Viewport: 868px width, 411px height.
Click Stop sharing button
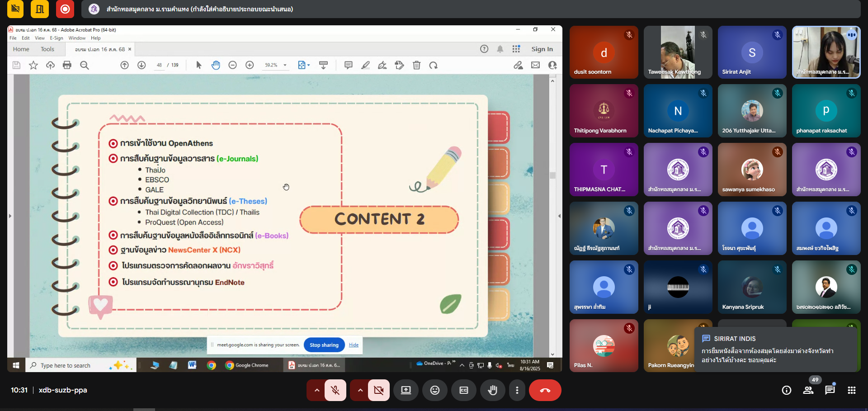pyautogui.click(x=324, y=345)
